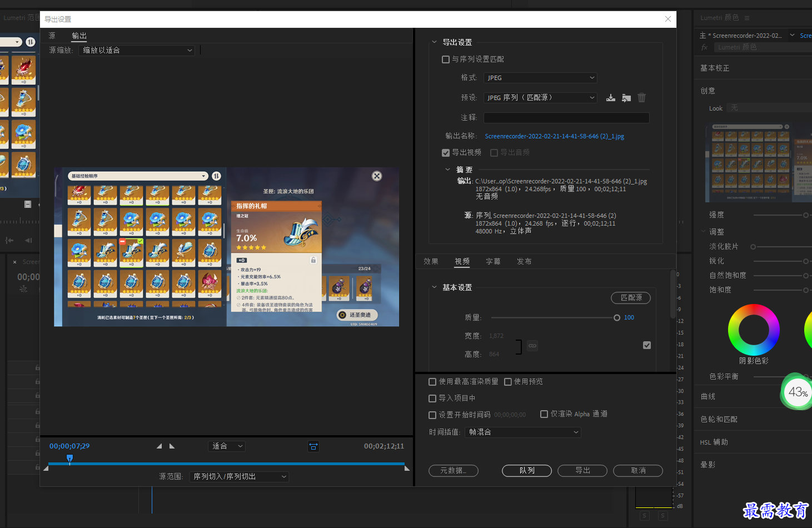Adjust the sharpen slider in Lumetri

coord(805,261)
